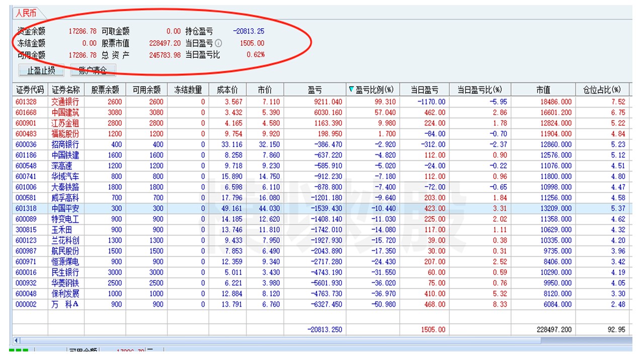Sort by the 证券名称 column header

66,90
